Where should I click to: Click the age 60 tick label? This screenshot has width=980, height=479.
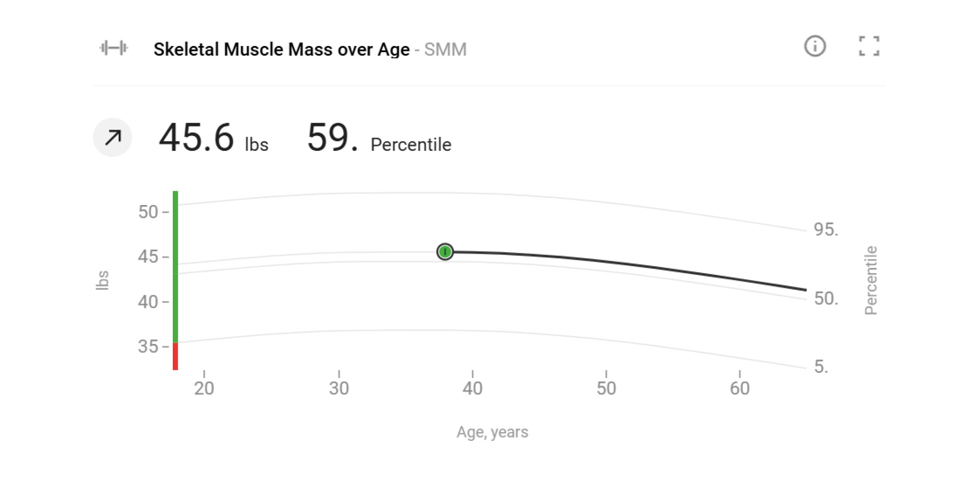(740, 388)
